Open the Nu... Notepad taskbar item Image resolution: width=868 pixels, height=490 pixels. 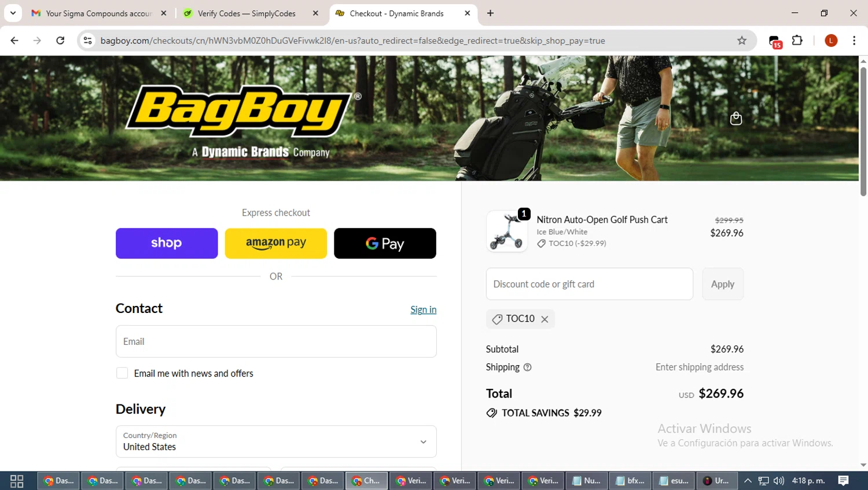coord(586,481)
